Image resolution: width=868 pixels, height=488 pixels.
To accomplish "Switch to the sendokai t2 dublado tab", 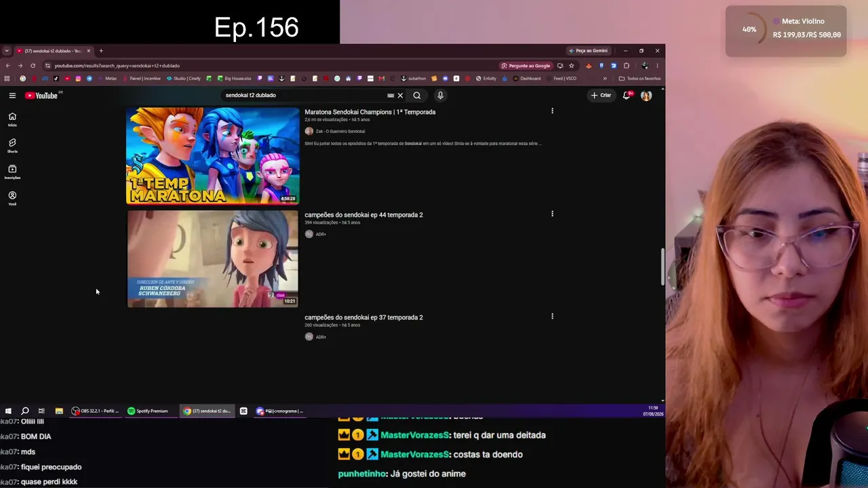I will (x=53, y=51).
